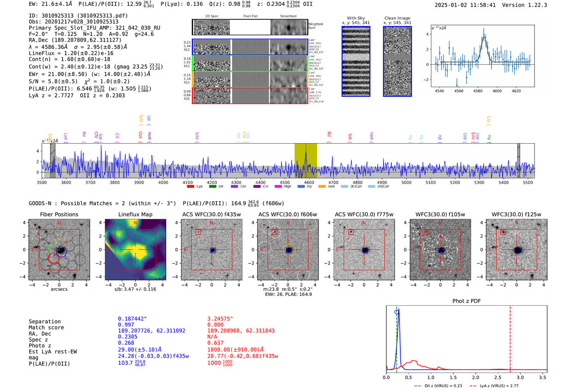The image size is (576, 392).
Task: Click the blue match score 0.997
Action: click(x=125, y=325)
